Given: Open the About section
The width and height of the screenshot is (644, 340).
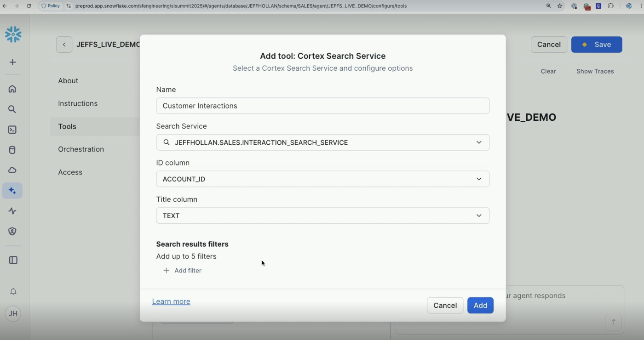Looking at the screenshot, I should 68,80.
